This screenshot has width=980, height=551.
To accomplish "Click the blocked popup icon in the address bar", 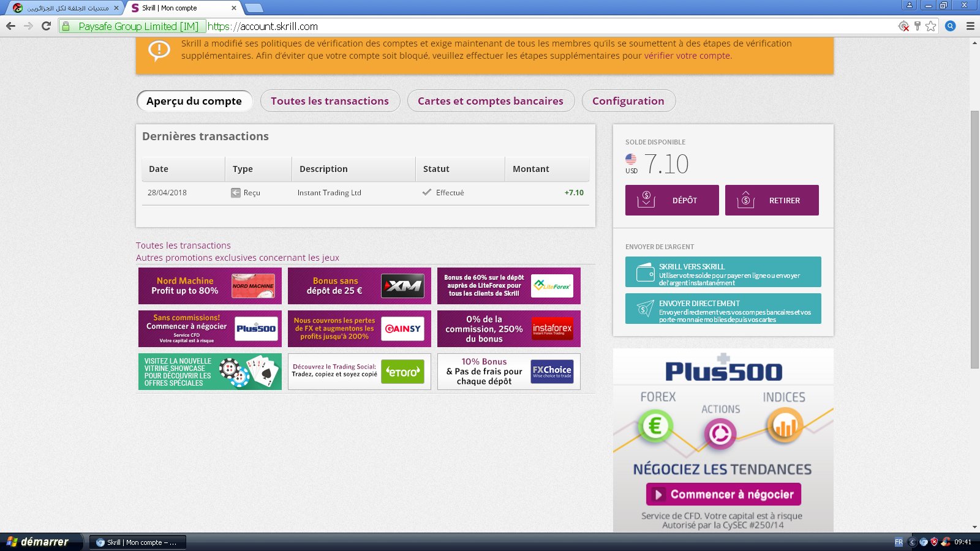I will pos(903,26).
